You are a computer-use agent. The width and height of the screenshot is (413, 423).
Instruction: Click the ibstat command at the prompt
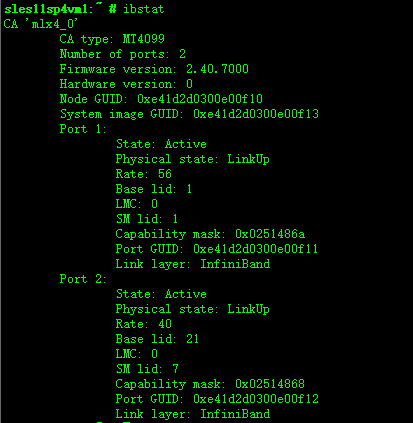(x=144, y=9)
